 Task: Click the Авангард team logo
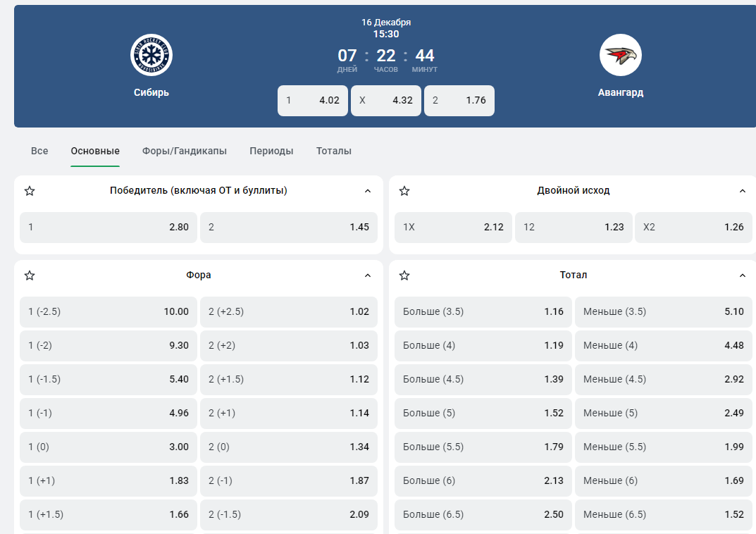620,55
